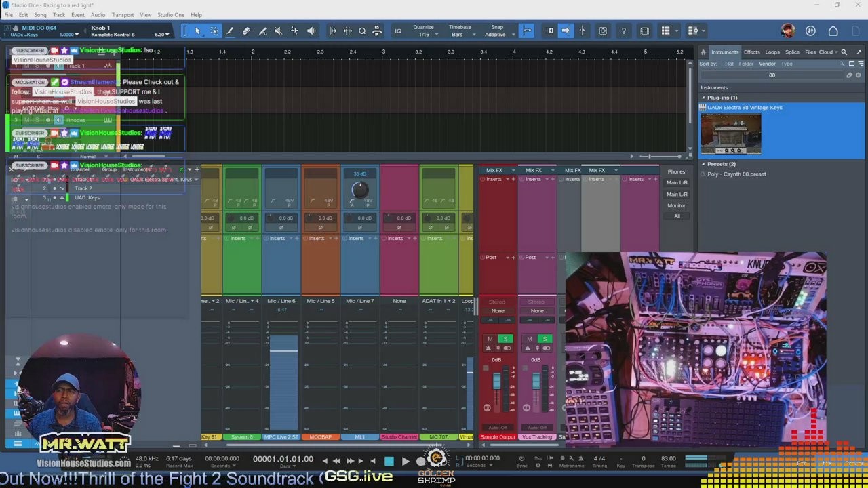Select Main L/R first output
This screenshot has width=868, height=488.
(677, 183)
